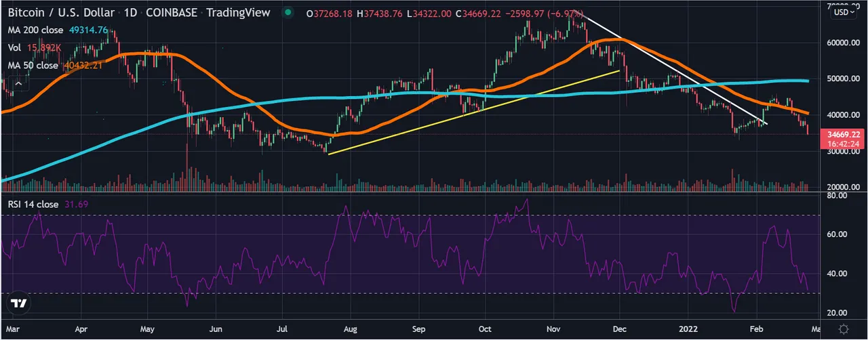Click the Apr time axis label
The width and height of the screenshot is (868, 340).
pos(81,328)
